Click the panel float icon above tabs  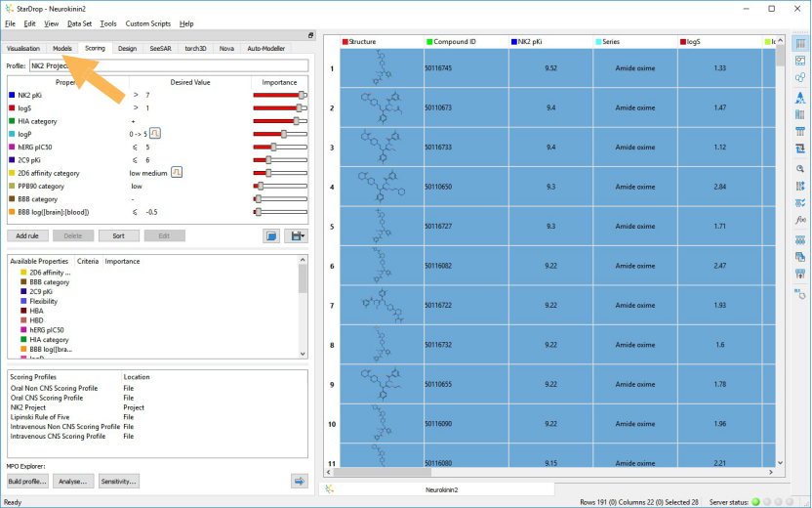(x=310, y=35)
